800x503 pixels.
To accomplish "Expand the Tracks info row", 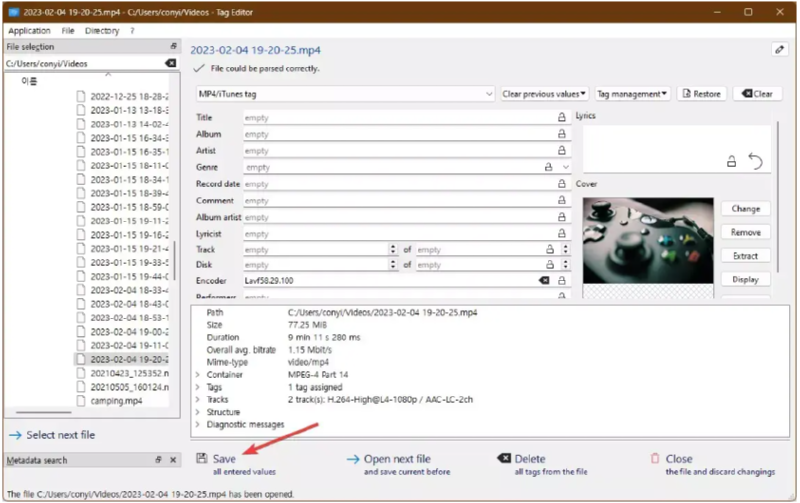I will (197, 399).
